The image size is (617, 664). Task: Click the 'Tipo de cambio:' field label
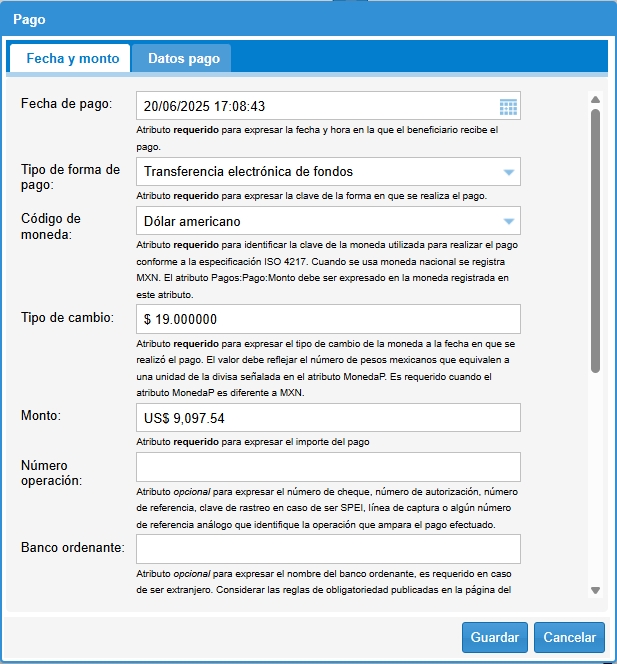point(67,317)
